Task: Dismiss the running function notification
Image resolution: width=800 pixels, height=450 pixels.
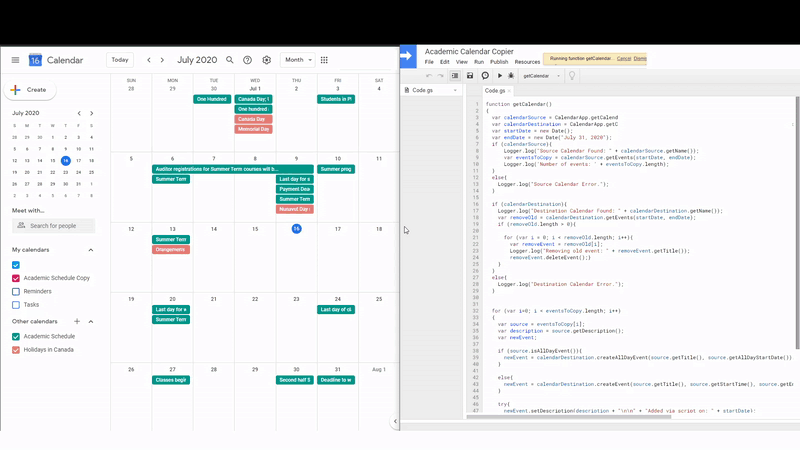Action: click(640, 59)
